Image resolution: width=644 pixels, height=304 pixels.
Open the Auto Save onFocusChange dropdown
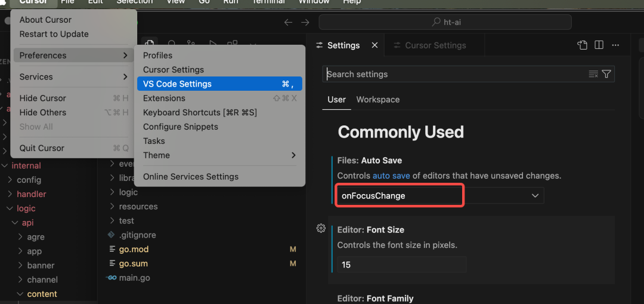440,196
